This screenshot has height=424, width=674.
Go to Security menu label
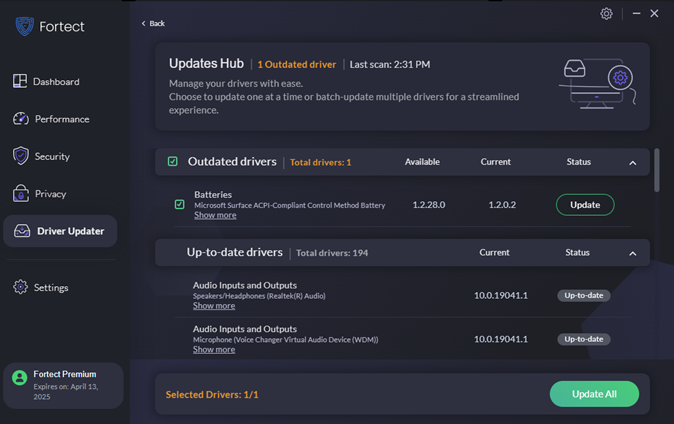[52, 157]
